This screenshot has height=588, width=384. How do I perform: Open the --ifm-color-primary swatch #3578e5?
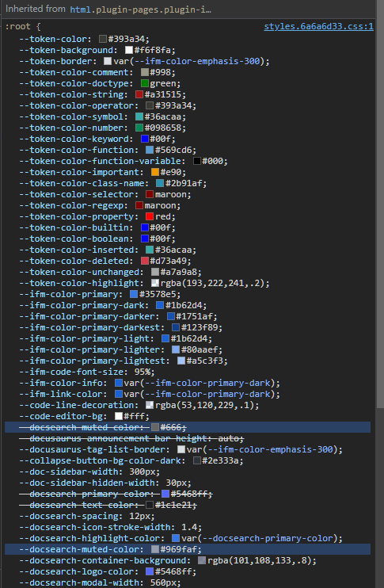tap(134, 294)
